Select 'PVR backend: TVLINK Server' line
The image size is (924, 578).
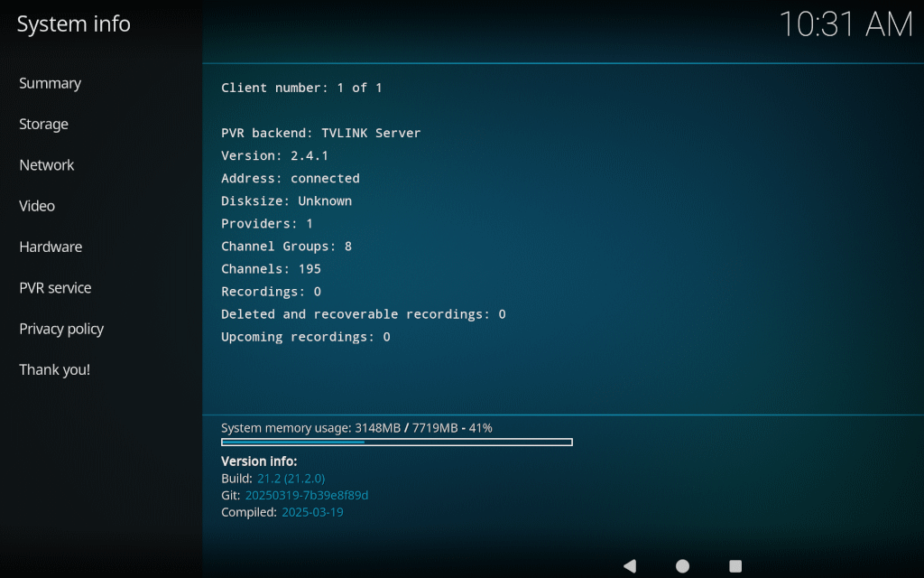tap(321, 134)
